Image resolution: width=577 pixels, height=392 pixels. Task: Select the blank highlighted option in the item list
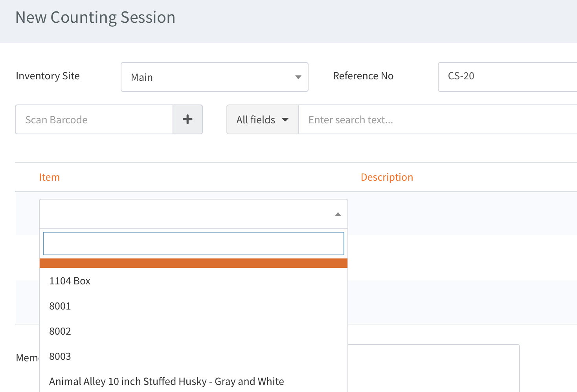tap(193, 263)
